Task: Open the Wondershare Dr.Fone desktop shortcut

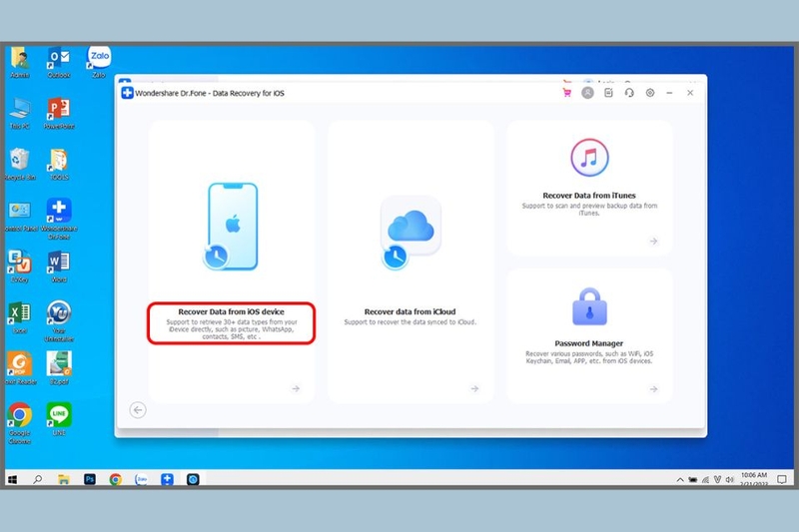Action: pyautogui.click(x=59, y=219)
